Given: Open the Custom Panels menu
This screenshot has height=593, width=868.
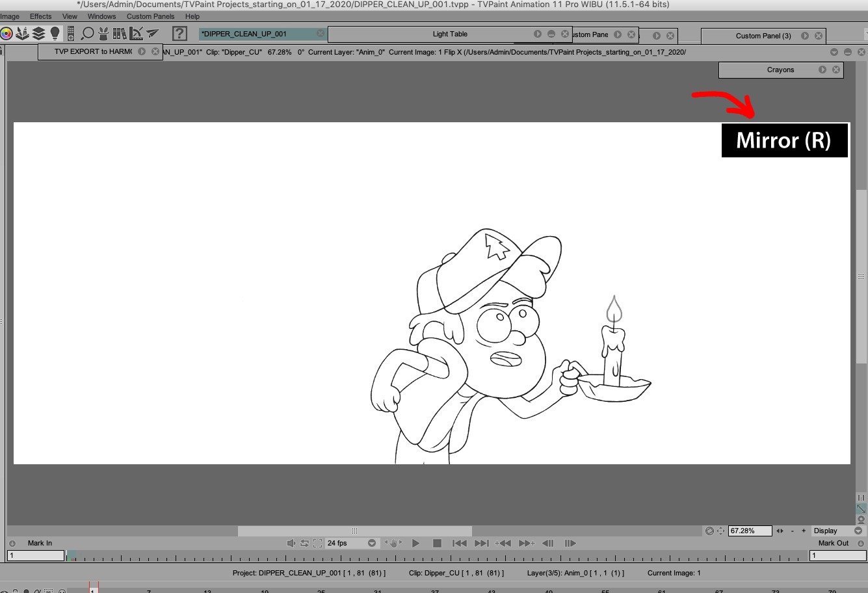Looking at the screenshot, I should 150,16.
